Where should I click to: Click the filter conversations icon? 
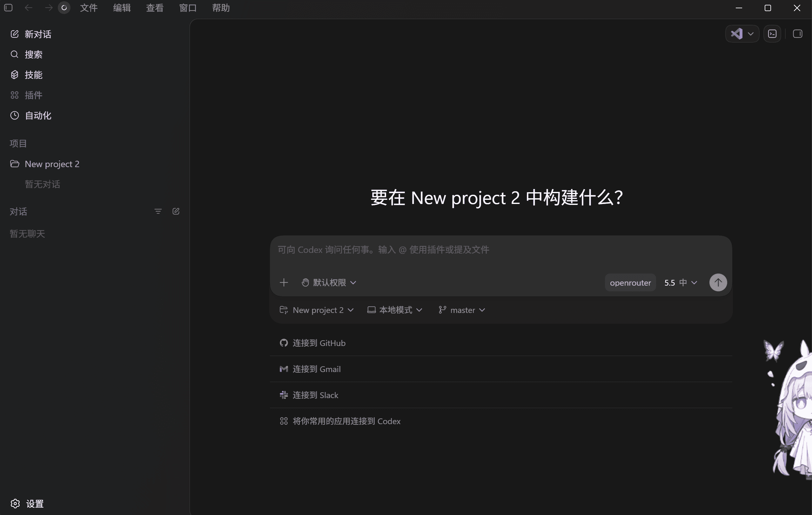(158, 212)
